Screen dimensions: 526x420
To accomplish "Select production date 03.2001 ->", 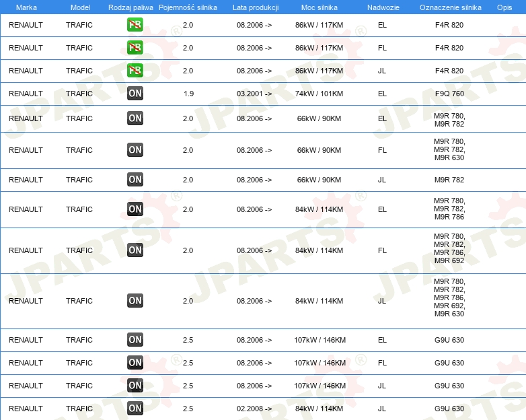I will point(254,94).
